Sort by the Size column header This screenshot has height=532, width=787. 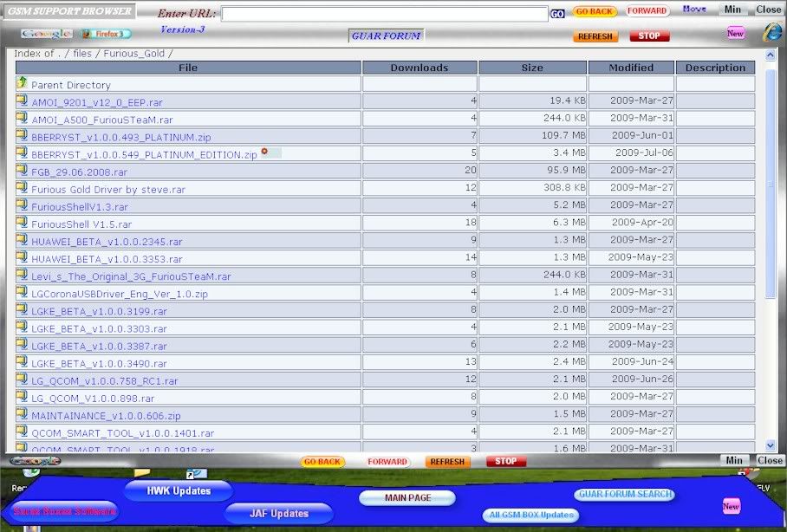[x=532, y=68]
